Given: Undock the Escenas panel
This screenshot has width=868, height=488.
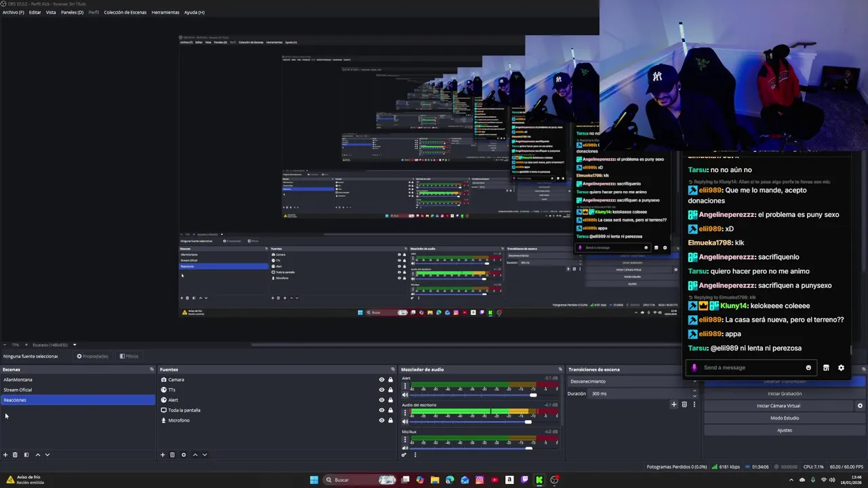Looking at the screenshot, I should click(x=151, y=369).
